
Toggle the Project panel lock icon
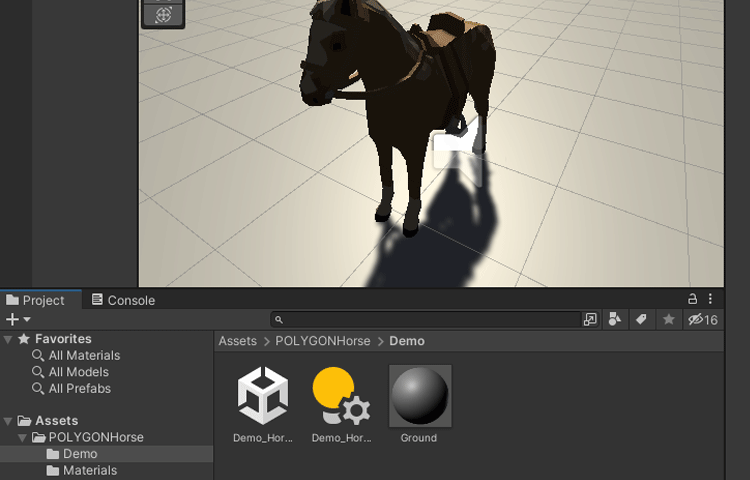tap(692, 299)
